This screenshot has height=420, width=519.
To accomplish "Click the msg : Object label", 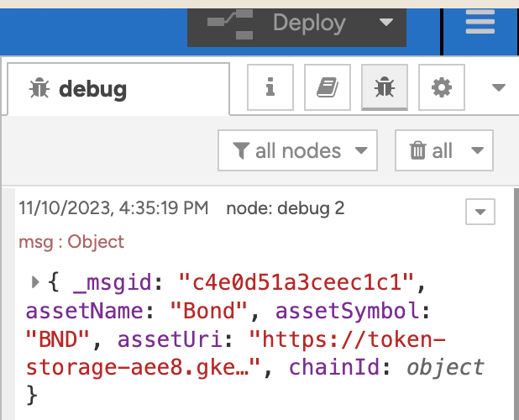I will [71, 242].
